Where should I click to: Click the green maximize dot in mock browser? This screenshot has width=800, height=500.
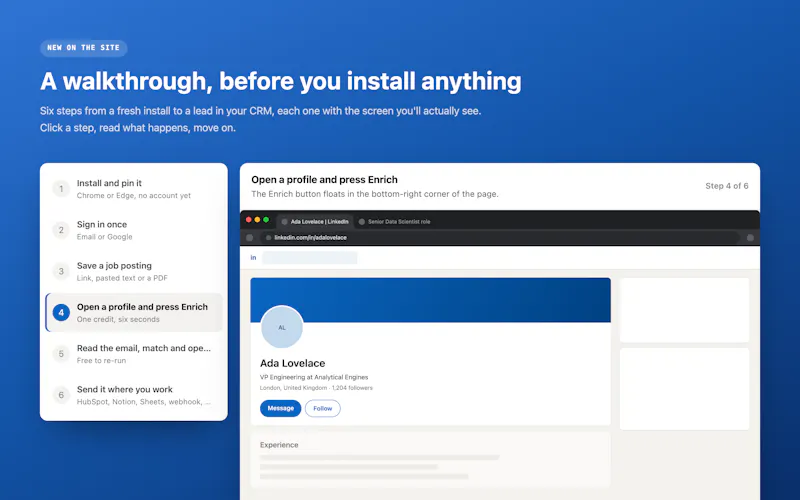(x=266, y=220)
